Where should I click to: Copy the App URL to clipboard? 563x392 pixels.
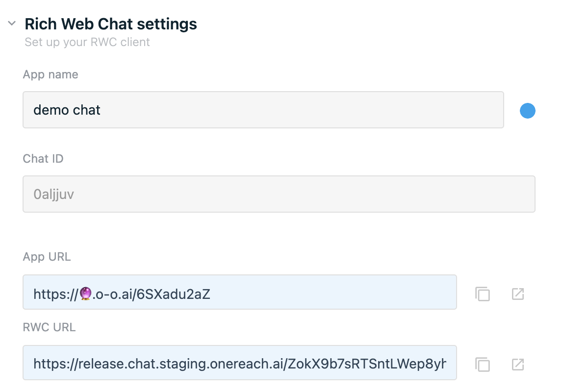tap(482, 294)
